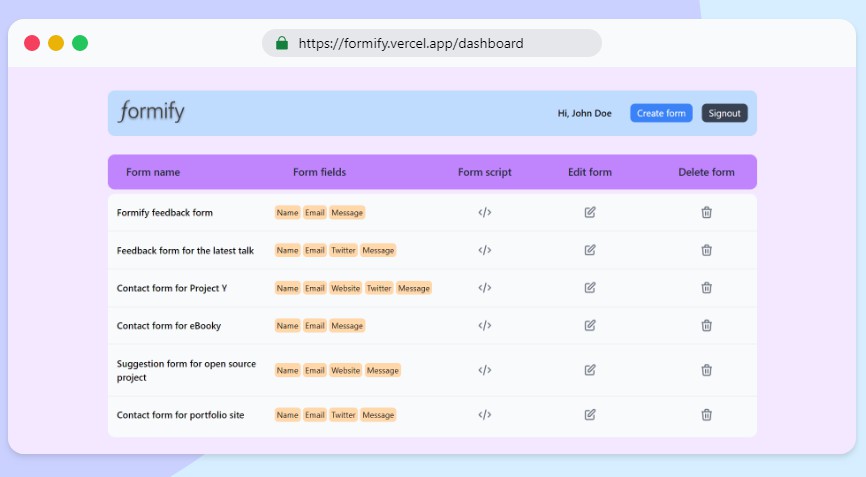Delete the Formify feedback form
The height and width of the screenshot is (477, 866).
[706, 212]
